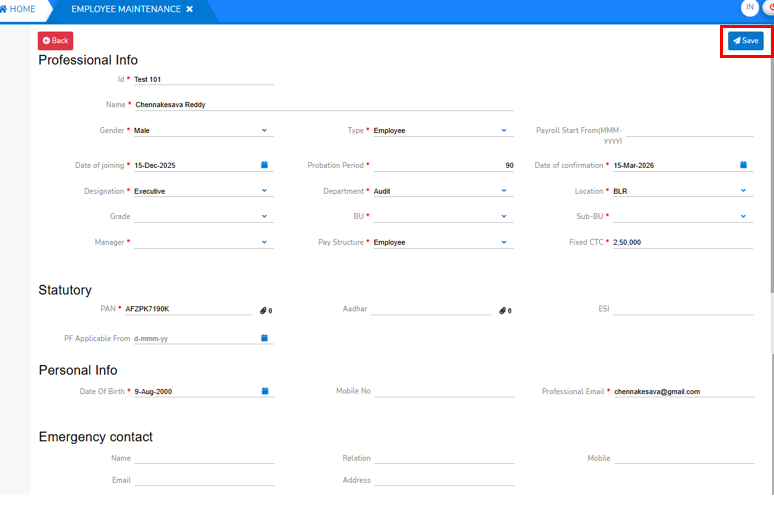Save the employee record
The width and height of the screenshot is (774, 512).
point(745,41)
